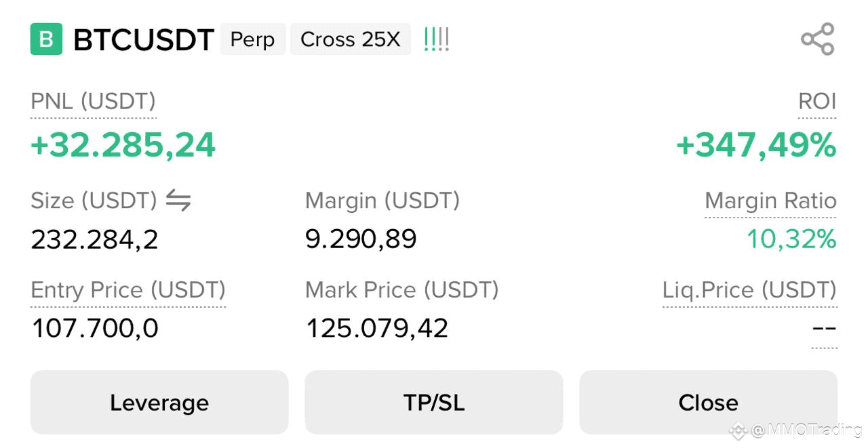Open the Entry Price (USDT) info
Viewport: 868px width, 448px height.
tap(128, 290)
